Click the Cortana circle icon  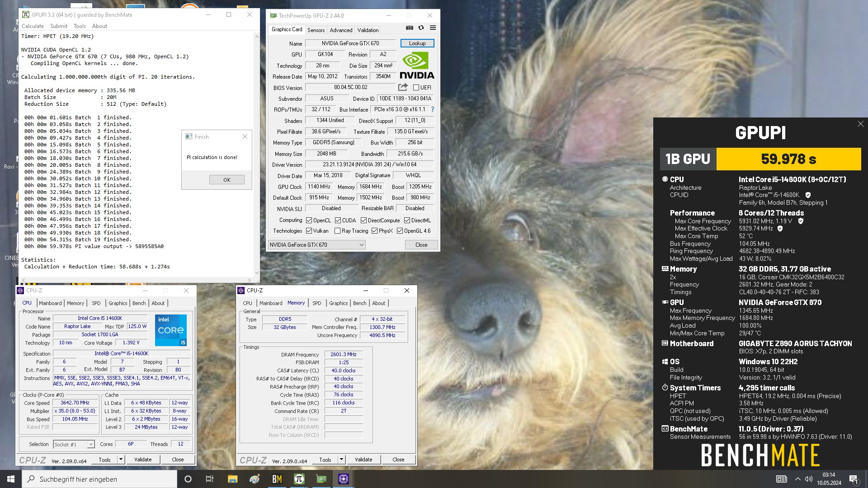tap(188, 479)
